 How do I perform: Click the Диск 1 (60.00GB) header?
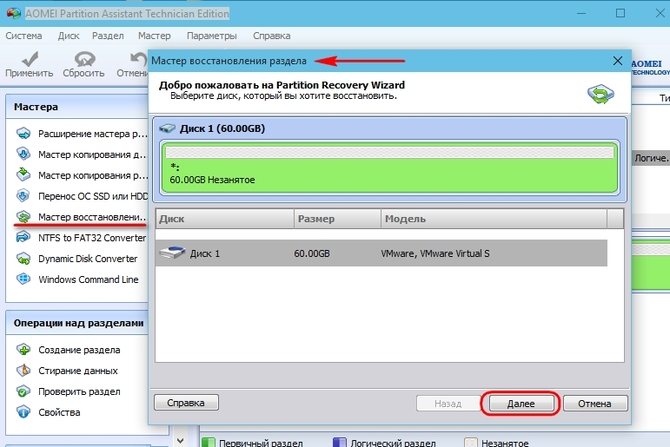tap(222, 128)
